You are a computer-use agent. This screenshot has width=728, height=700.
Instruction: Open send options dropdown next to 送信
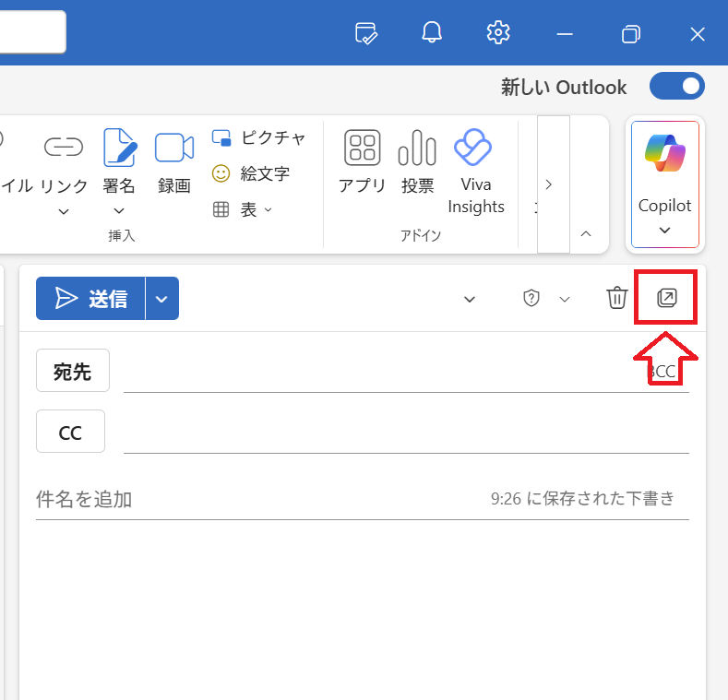(x=162, y=299)
